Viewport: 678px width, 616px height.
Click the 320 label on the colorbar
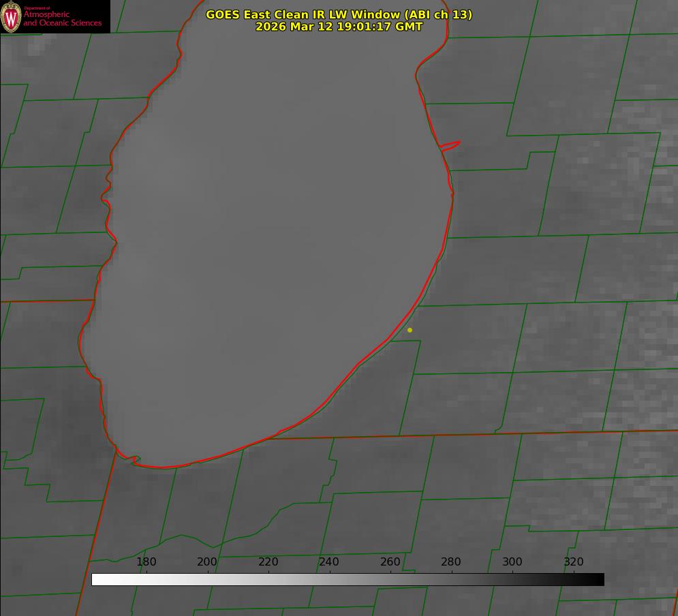click(573, 562)
